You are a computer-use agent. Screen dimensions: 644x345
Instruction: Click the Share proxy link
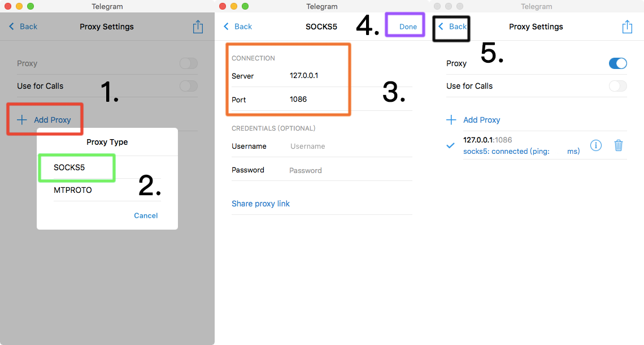click(x=260, y=204)
